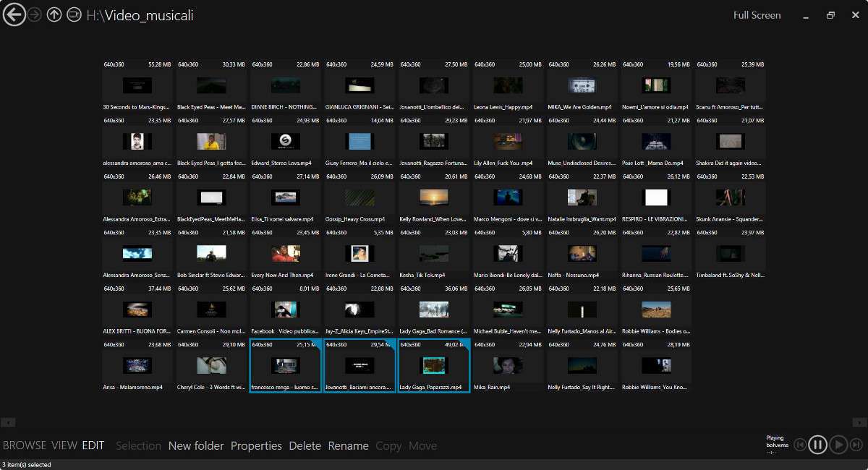Open the BROWSE tab
The height and width of the screenshot is (470, 868).
pos(25,445)
